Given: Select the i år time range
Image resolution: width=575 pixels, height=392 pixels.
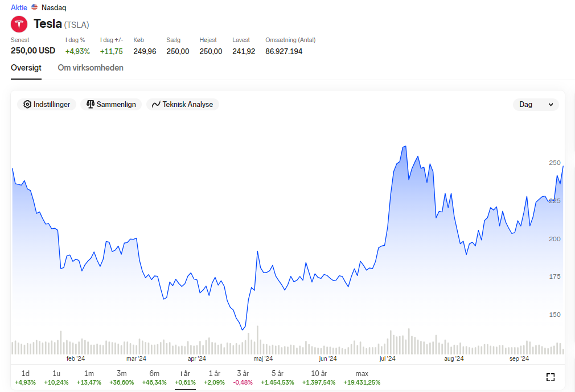Looking at the screenshot, I should pos(185,378).
